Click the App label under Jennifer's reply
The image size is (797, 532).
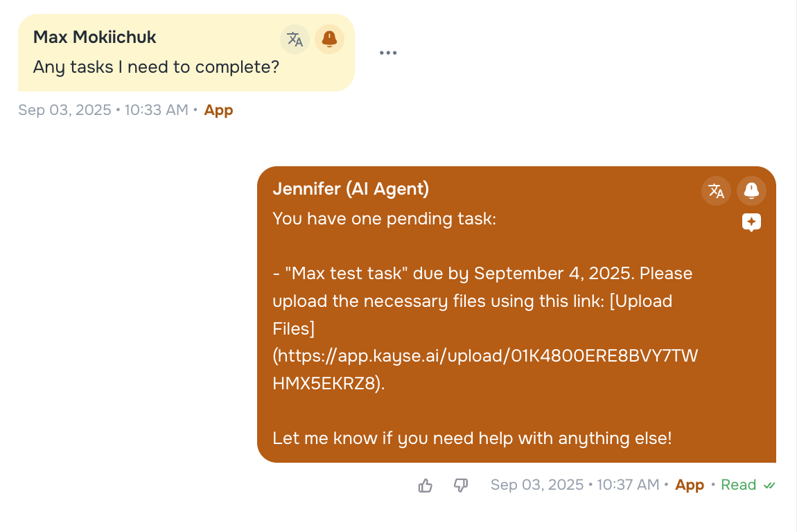pyautogui.click(x=690, y=485)
